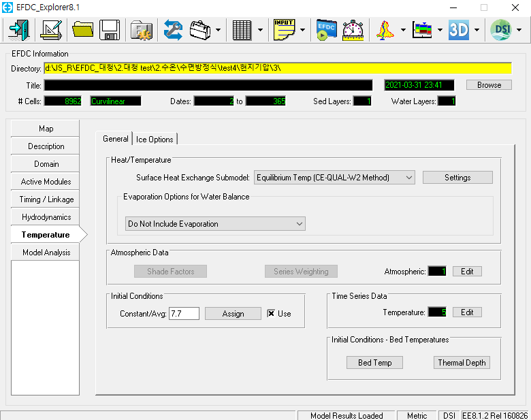The width and height of the screenshot is (531, 420).
Task: Expand the INPUT notepad dropdown arrow
Action: (302, 30)
